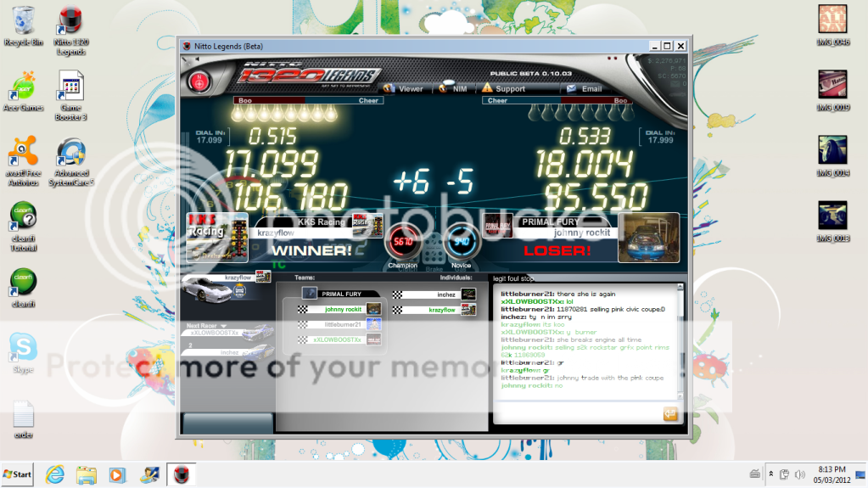Click the Champion badge gauge
The height and width of the screenshot is (488, 868).
[402, 244]
